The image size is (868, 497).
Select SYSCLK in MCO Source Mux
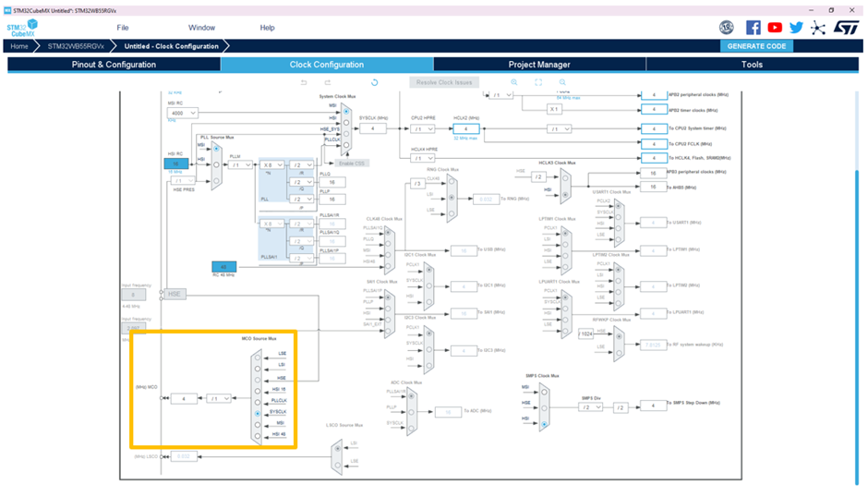[x=258, y=414]
